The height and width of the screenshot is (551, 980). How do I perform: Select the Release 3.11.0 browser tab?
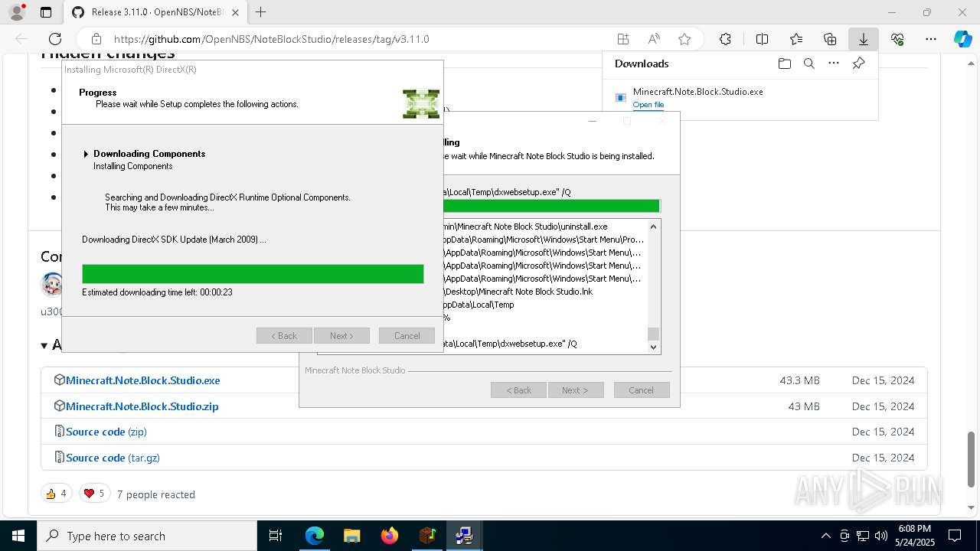(155, 12)
